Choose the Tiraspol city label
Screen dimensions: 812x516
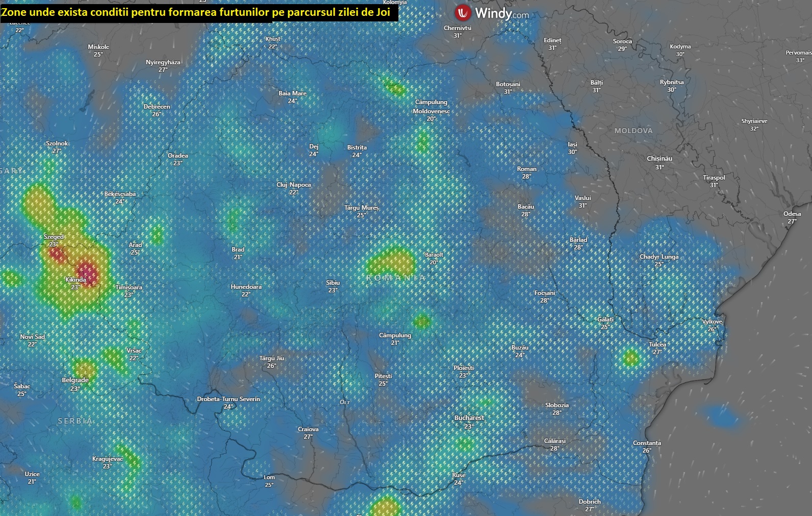(x=714, y=178)
